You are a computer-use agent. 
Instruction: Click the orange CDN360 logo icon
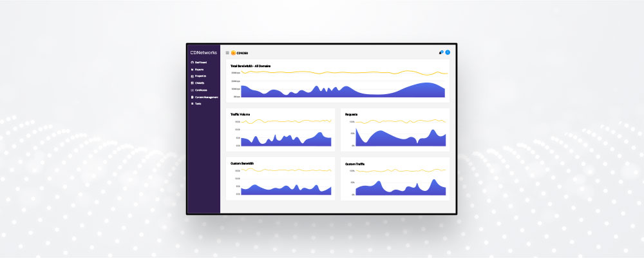233,53
